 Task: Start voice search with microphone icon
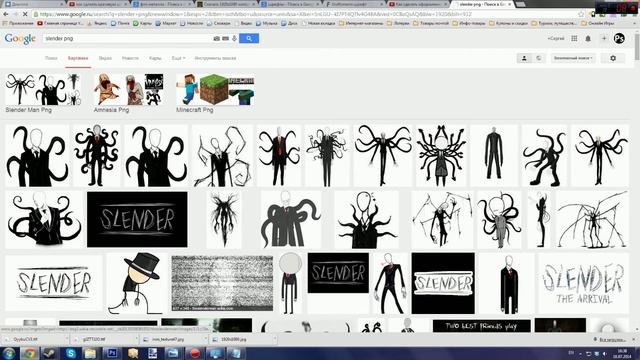click(x=234, y=38)
